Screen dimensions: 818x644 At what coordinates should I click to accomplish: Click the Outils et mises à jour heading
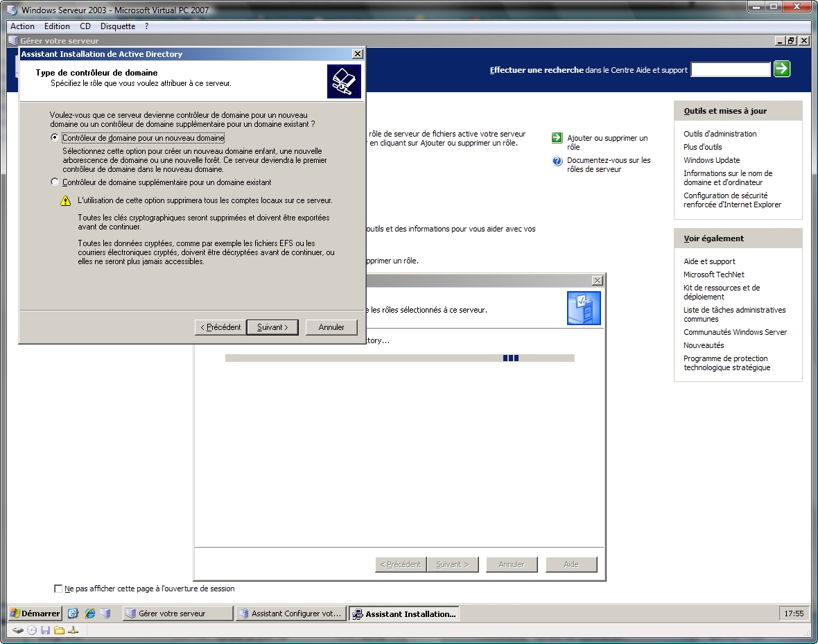coord(725,111)
